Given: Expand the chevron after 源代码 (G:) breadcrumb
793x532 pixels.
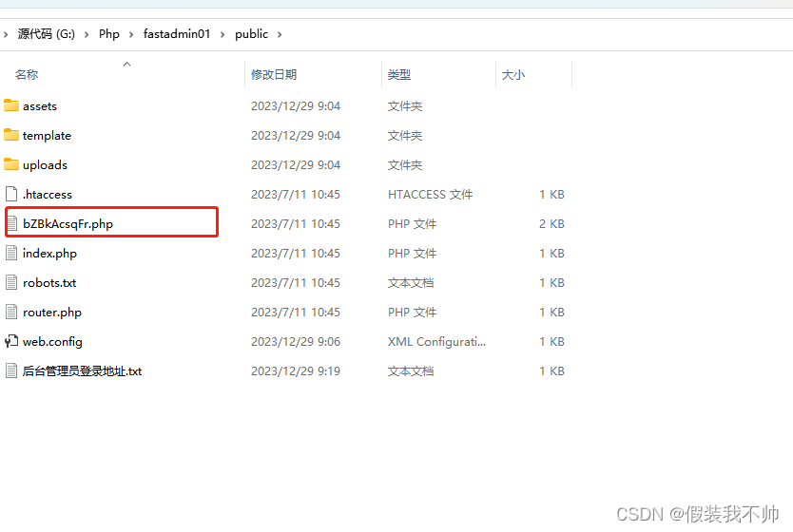Looking at the screenshot, I should pyautogui.click(x=87, y=34).
